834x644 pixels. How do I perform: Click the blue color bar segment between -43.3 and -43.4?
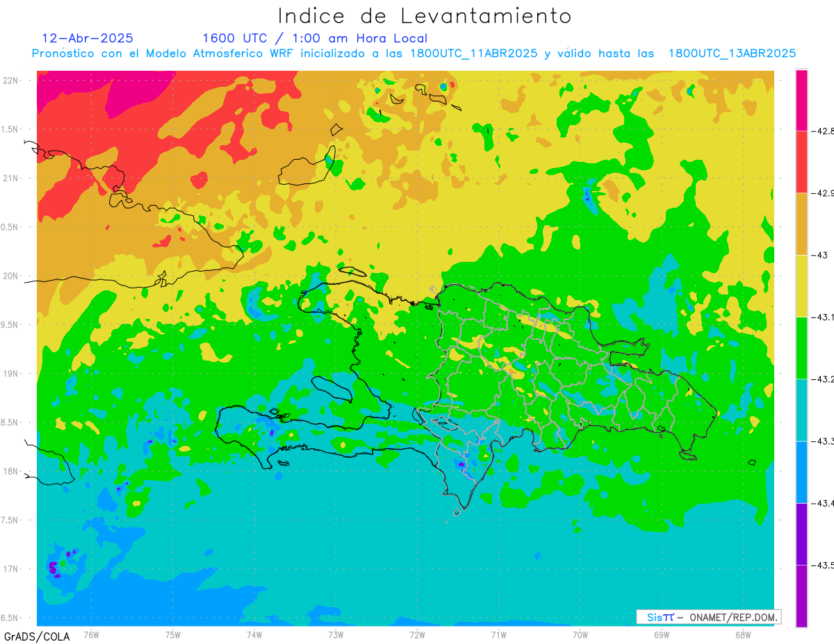pyautogui.click(x=801, y=472)
